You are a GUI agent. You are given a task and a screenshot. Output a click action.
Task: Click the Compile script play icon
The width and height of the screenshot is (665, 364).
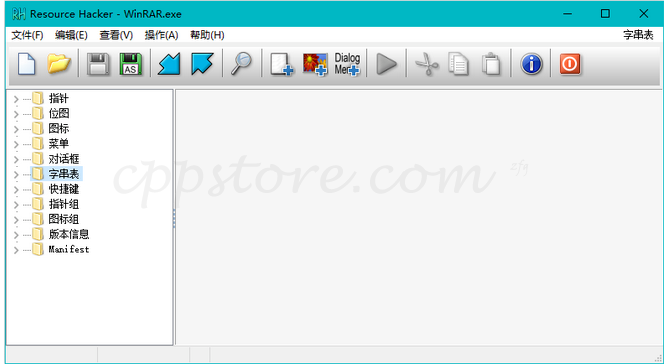386,64
